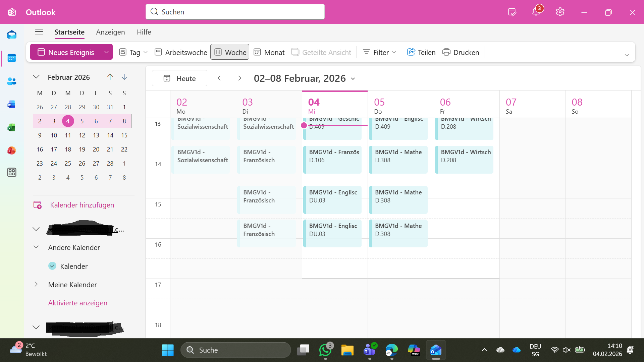Image resolution: width=644 pixels, height=362 pixels.
Task: Launch Word from the sidebar
Action: [x=12, y=105]
